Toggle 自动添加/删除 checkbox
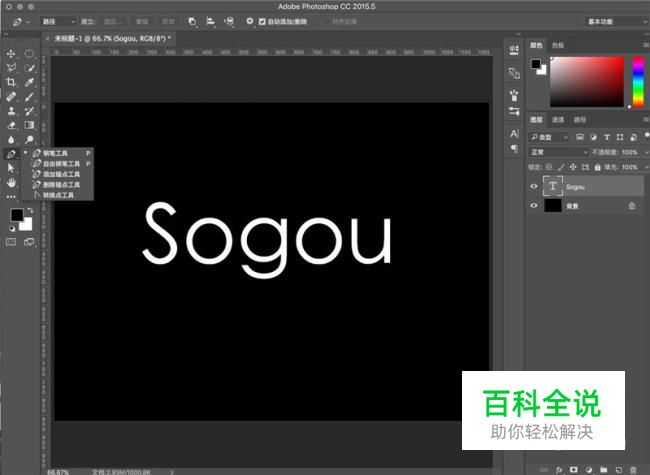 point(262,22)
